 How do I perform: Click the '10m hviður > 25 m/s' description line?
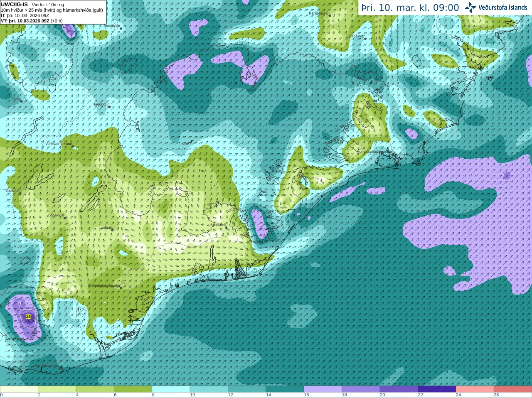pyautogui.click(x=52, y=10)
